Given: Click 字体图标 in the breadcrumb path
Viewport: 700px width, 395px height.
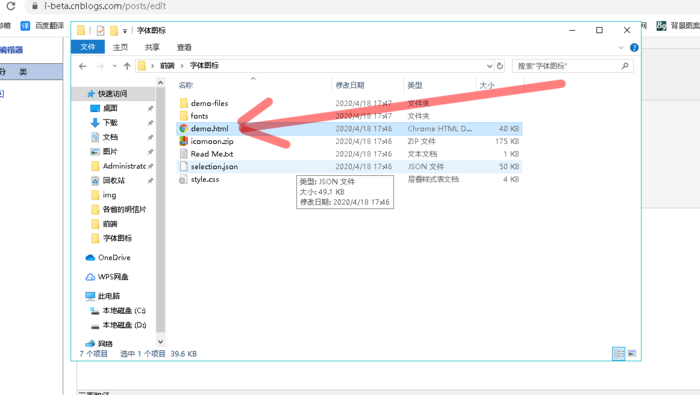Looking at the screenshot, I should click(204, 66).
